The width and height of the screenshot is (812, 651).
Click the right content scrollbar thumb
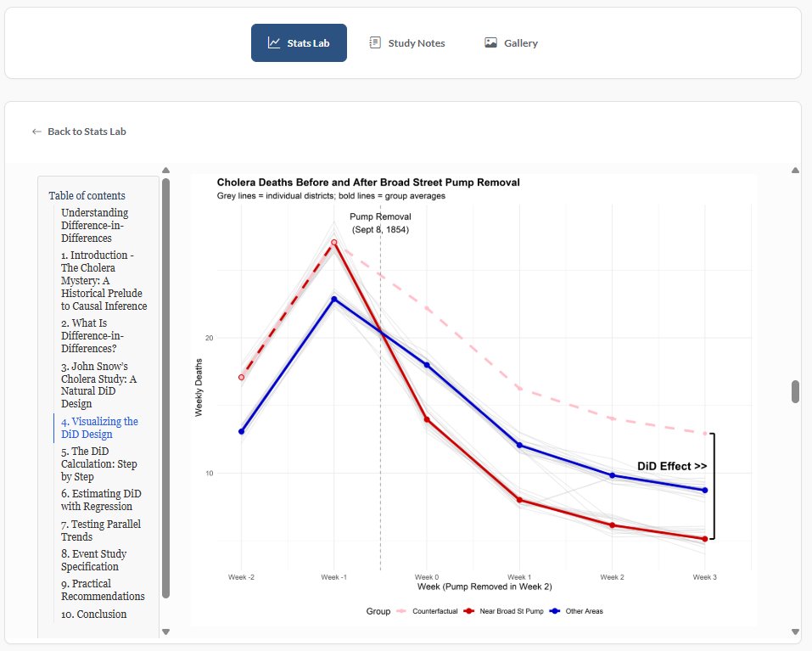tap(794, 392)
